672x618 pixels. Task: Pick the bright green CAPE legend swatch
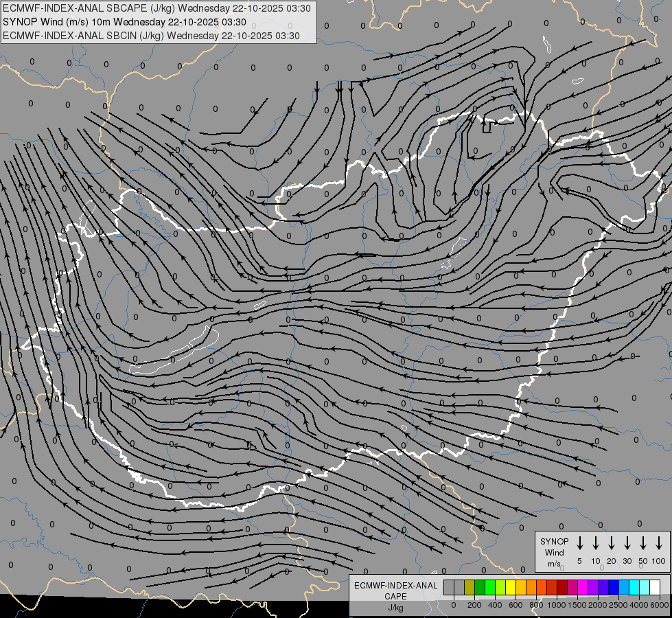tap(490, 587)
